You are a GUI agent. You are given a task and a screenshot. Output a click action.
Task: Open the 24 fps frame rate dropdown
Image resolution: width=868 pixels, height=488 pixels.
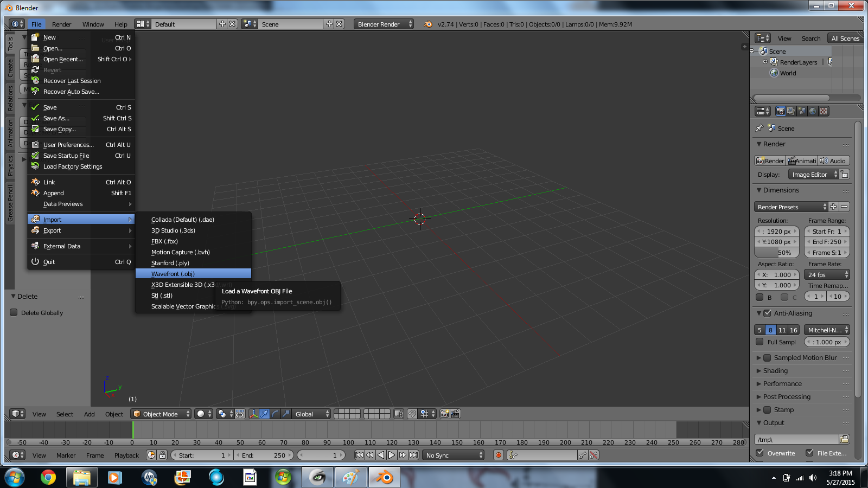[827, 275]
